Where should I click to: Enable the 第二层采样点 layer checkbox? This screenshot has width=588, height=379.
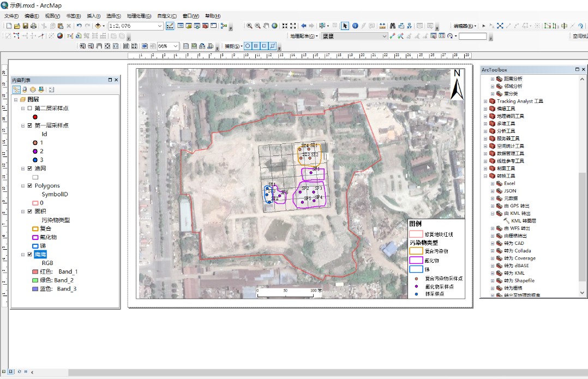point(29,109)
